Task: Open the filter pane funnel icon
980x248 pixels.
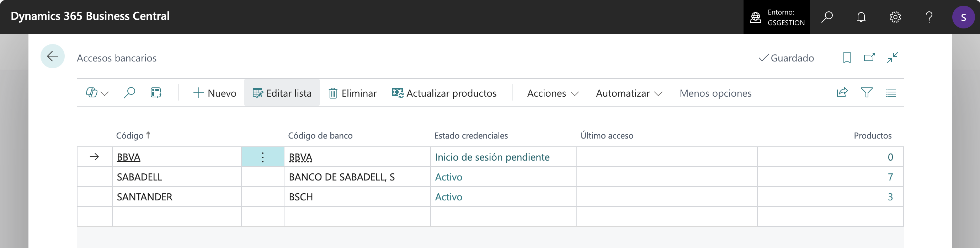Action: [867, 93]
